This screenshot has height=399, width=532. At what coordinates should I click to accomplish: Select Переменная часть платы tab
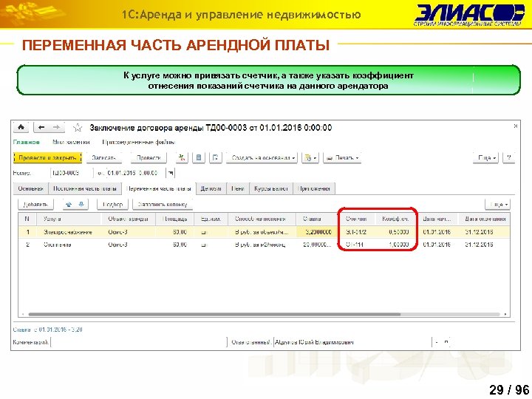click(x=158, y=188)
